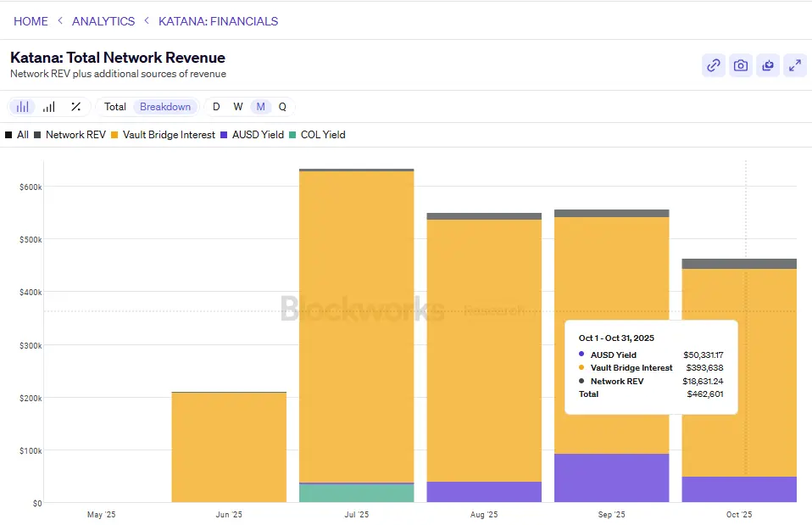The height and width of the screenshot is (525, 812).
Task: Choose the quarterly Q interval
Action: 282,107
